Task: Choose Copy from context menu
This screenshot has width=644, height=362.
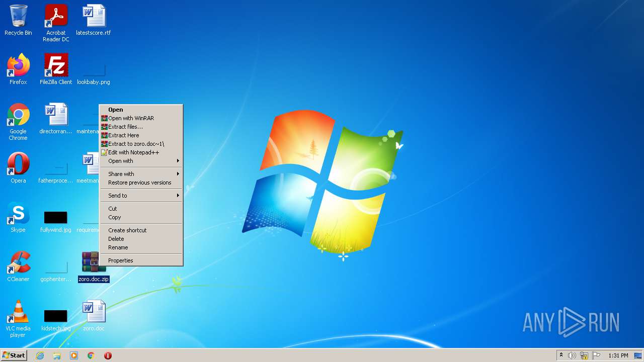Action: (x=141, y=217)
